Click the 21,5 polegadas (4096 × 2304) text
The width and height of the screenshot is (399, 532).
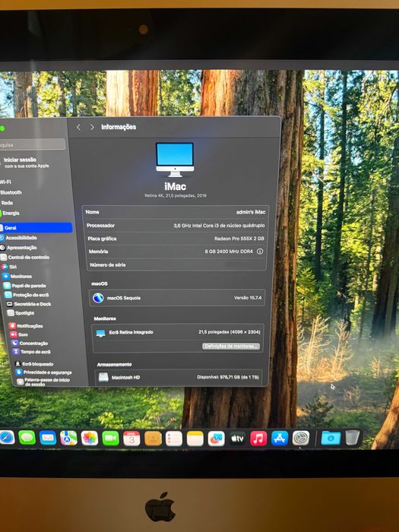coord(230,332)
